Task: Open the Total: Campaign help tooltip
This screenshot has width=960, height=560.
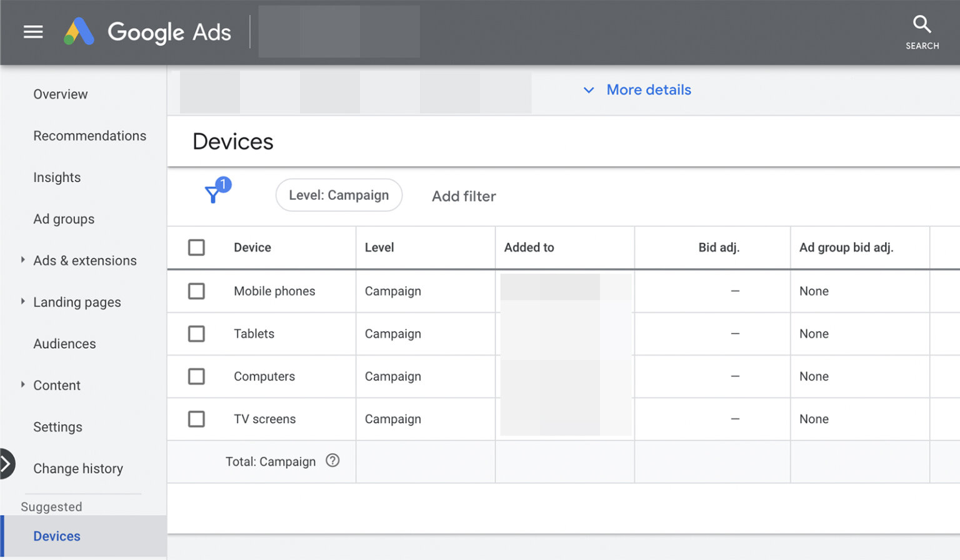Action: point(332,461)
